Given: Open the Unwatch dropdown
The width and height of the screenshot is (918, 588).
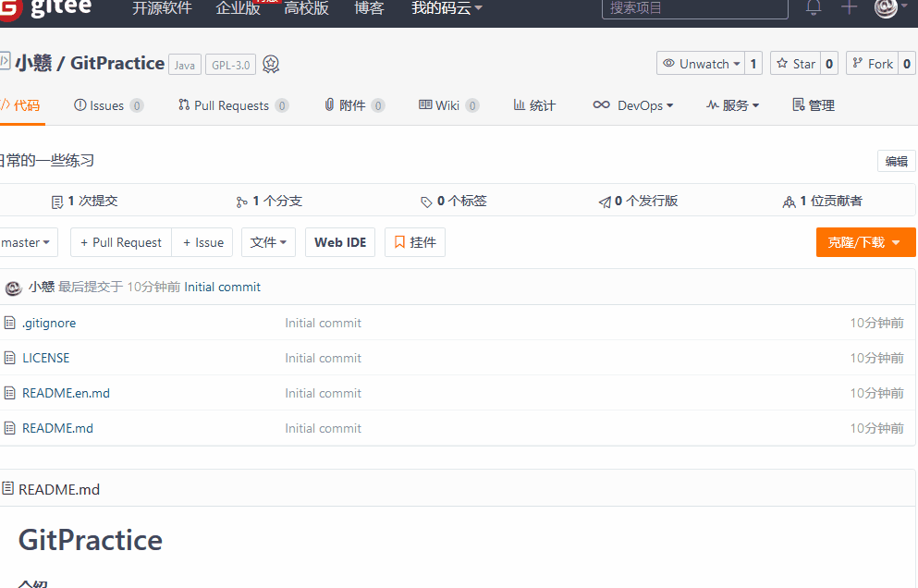Looking at the screenshot, I should pyautogui.click(x=701, y=63).
